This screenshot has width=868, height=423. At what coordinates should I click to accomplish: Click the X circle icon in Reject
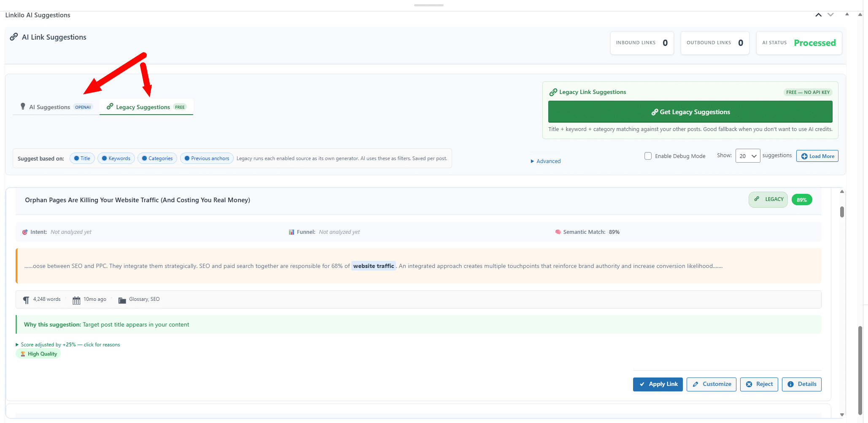click(x=749, y=384)
